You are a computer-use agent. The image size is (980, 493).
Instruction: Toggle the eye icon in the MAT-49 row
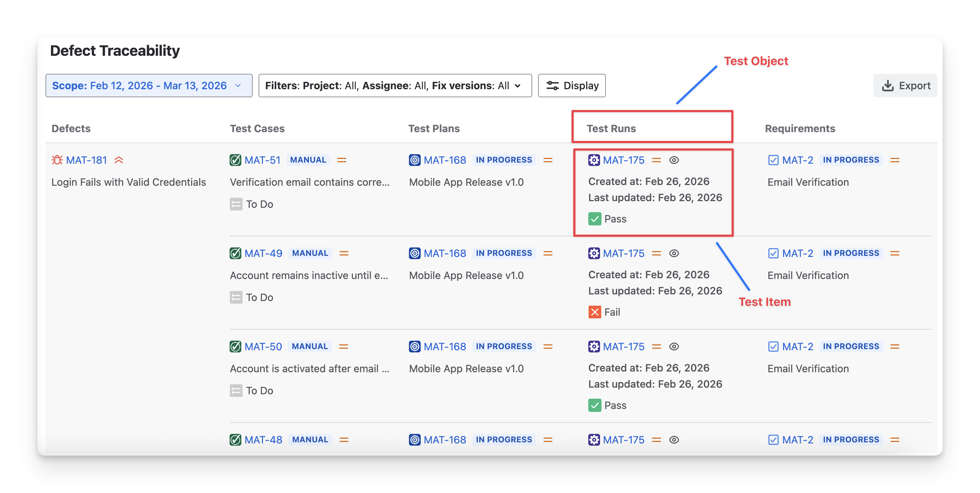674,253
